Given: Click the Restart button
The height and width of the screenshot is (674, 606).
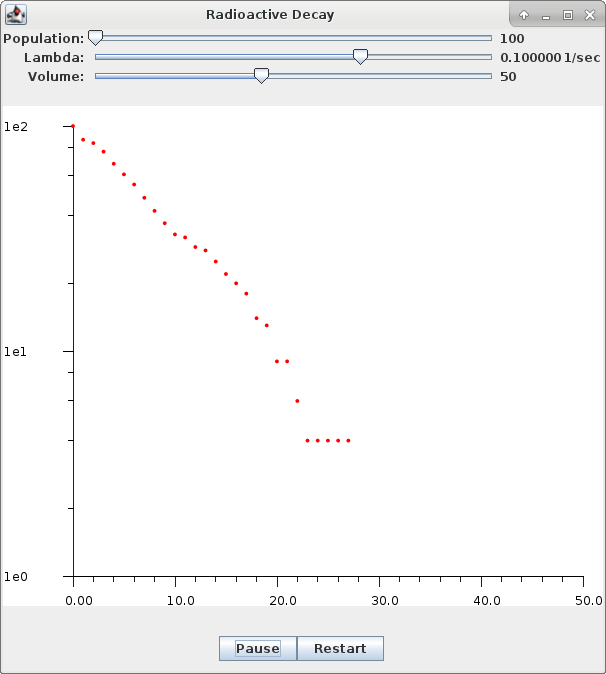Looking at the screenshot, I should 340,648.
